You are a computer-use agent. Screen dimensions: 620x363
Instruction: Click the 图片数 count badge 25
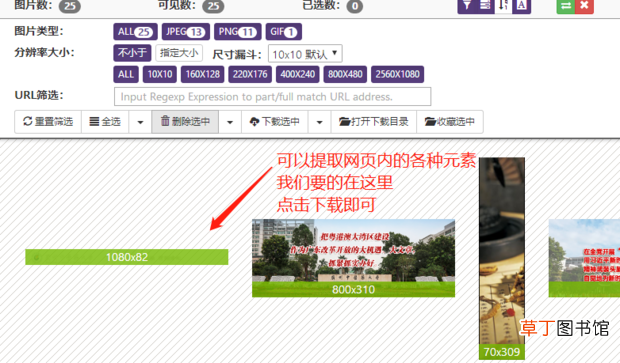point(70,6)
